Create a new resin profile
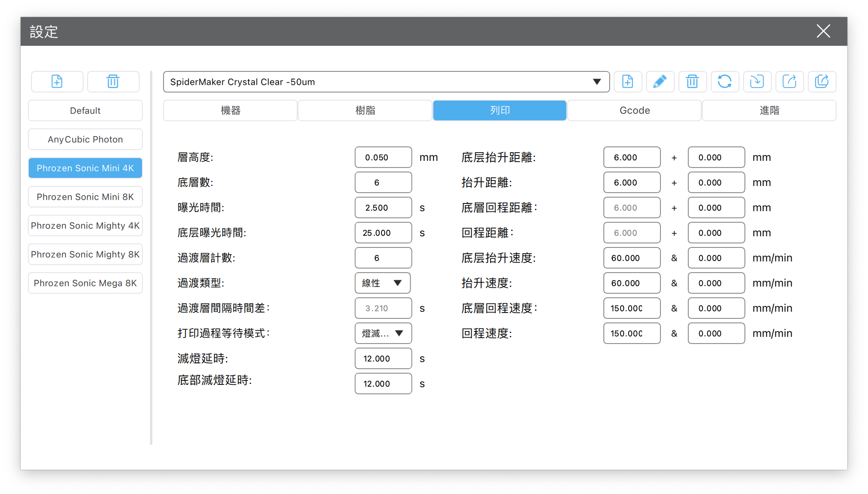 [x=628, y=82]
